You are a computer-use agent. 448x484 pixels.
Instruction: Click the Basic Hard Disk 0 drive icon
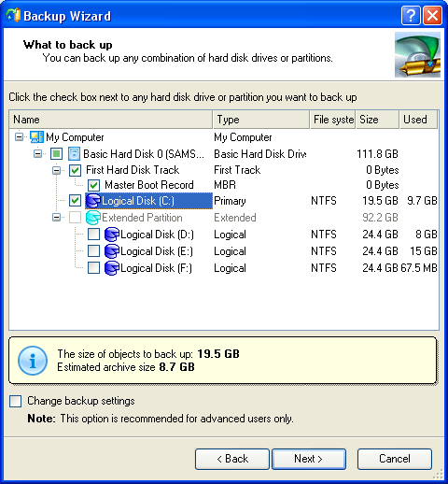coord(74,154)
